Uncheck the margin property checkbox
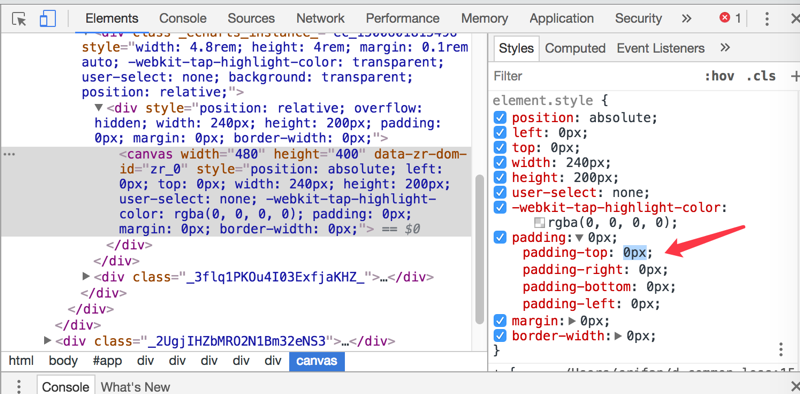The width and height of the screenshot is (800, 394). point(500,321)
